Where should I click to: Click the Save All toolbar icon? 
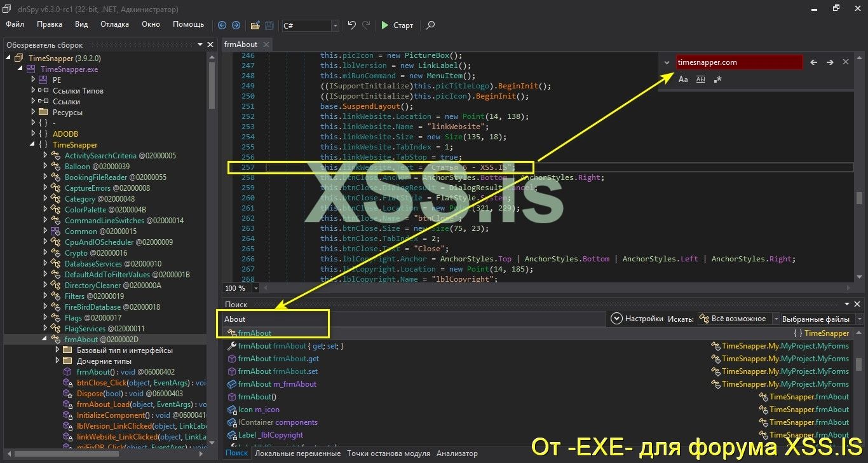(269, 25)
